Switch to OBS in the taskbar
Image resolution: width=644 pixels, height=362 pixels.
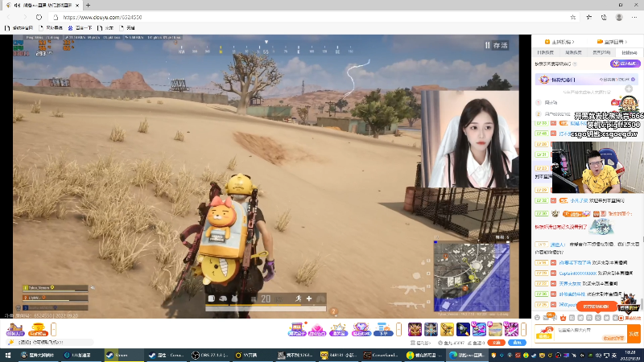click(208, 356)
